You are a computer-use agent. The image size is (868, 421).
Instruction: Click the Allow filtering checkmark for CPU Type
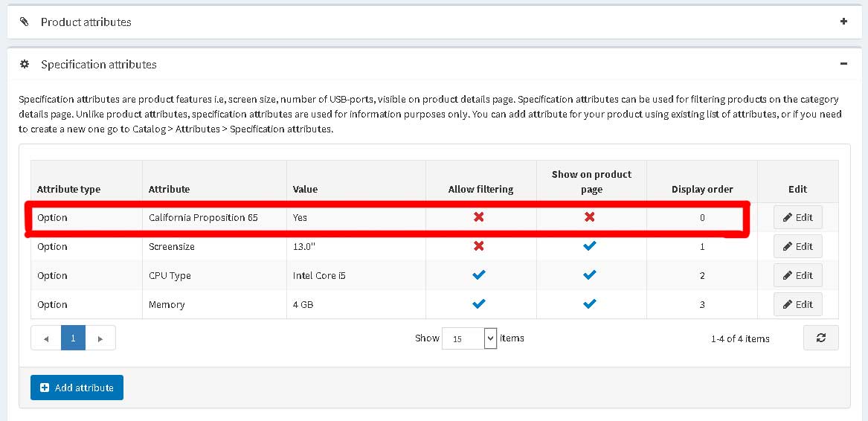pos(480,274)
